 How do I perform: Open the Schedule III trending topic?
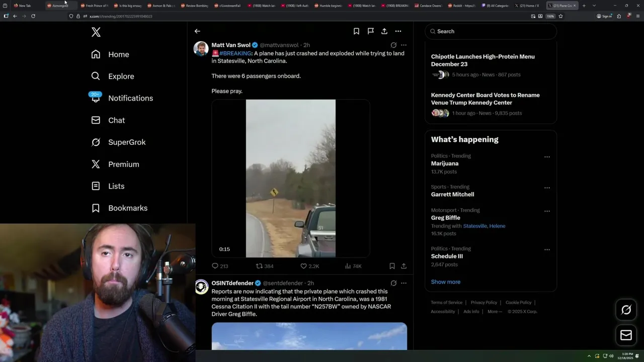click(x=447, y=256)
